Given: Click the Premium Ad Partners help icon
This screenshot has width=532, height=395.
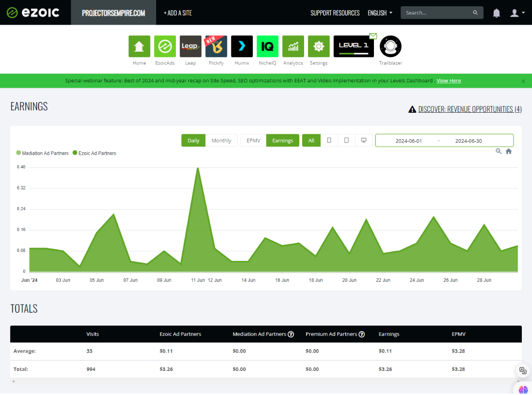Looking at the screenshot, I should click(x=362, y=334).
